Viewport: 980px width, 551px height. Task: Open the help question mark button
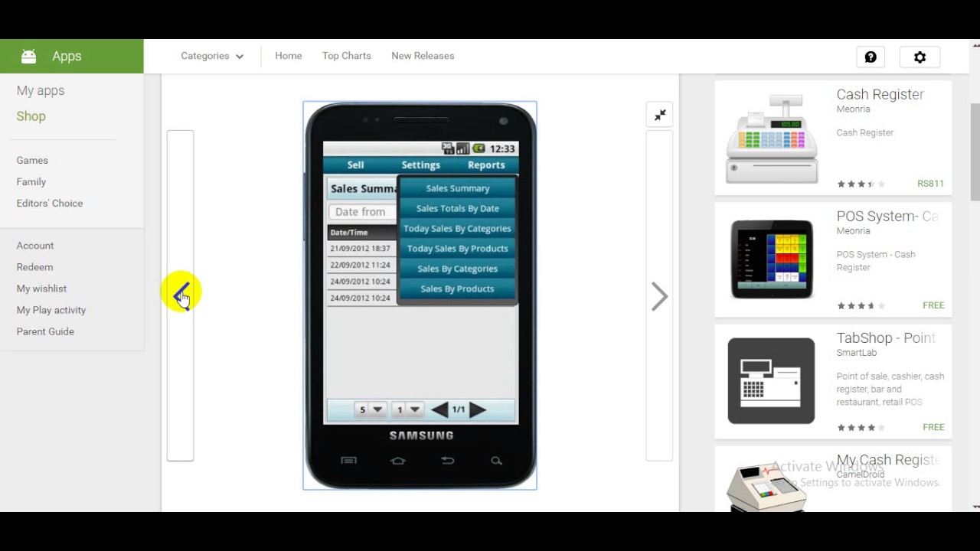pos(871,57)
